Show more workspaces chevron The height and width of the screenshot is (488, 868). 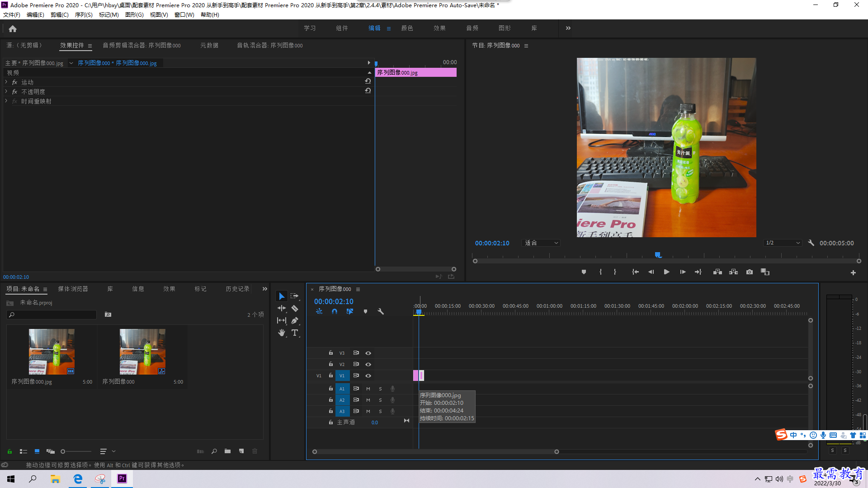(568, 28)
